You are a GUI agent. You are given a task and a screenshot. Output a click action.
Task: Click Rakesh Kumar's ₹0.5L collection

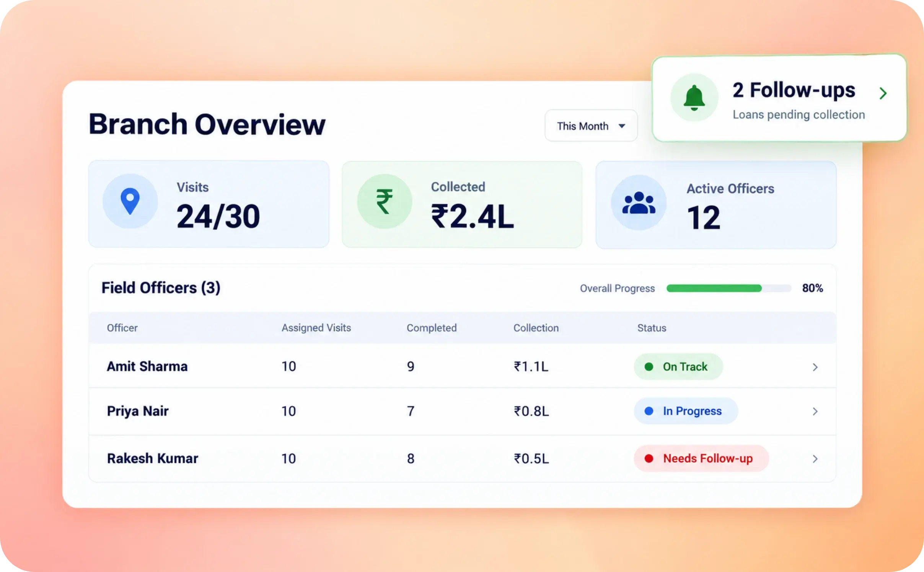pos(531,458)
